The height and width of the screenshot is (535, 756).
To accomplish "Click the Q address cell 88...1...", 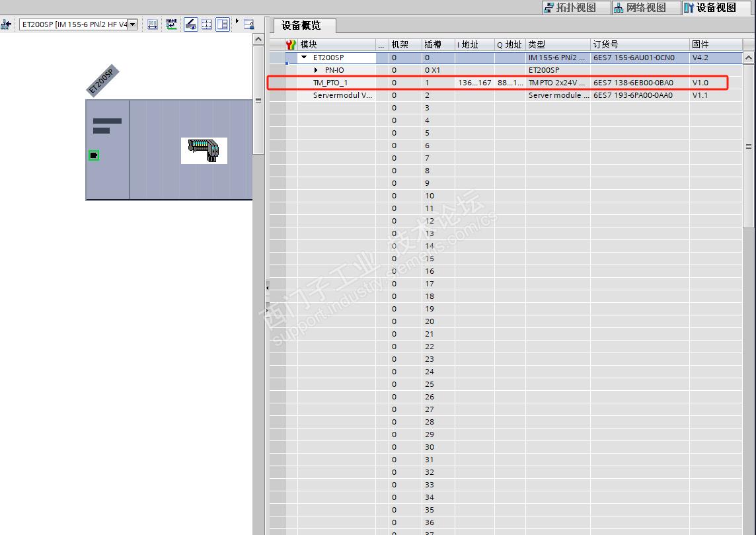I will tap(510, 83).
